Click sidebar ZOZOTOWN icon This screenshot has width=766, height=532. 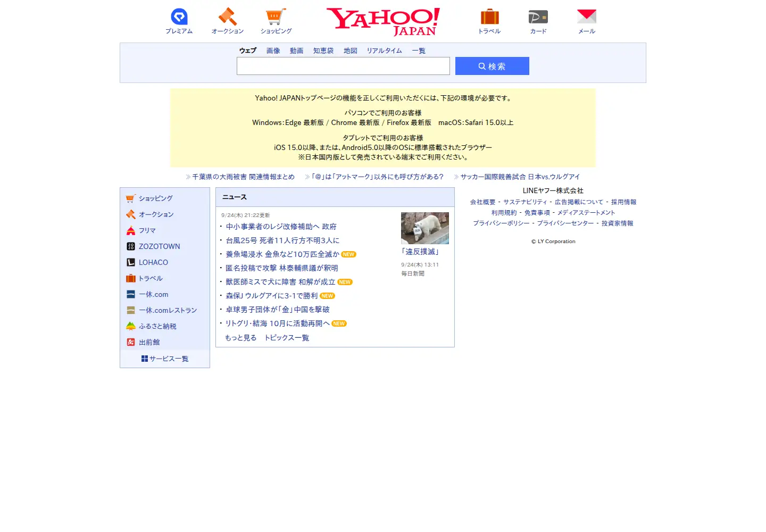(x=131, y=246)
